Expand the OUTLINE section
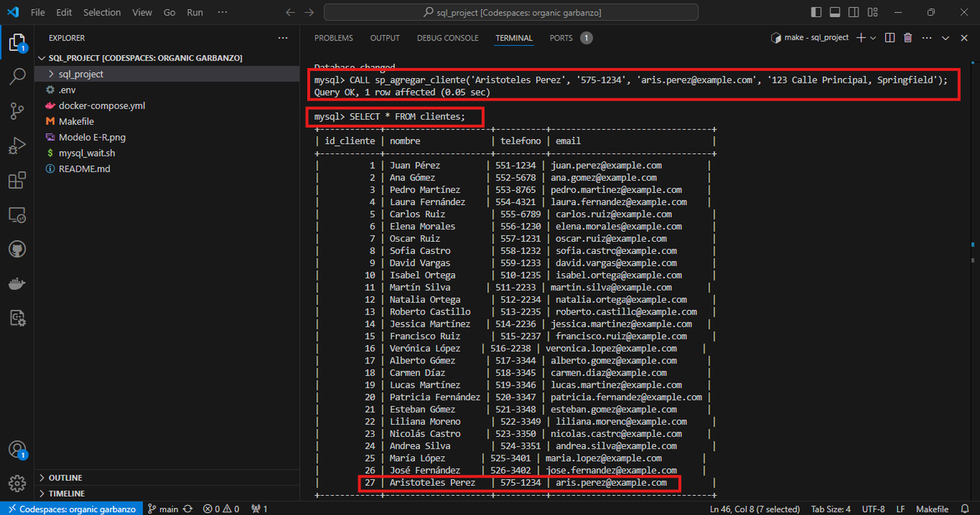The image size is (980, 515). (x=168, y=478)
